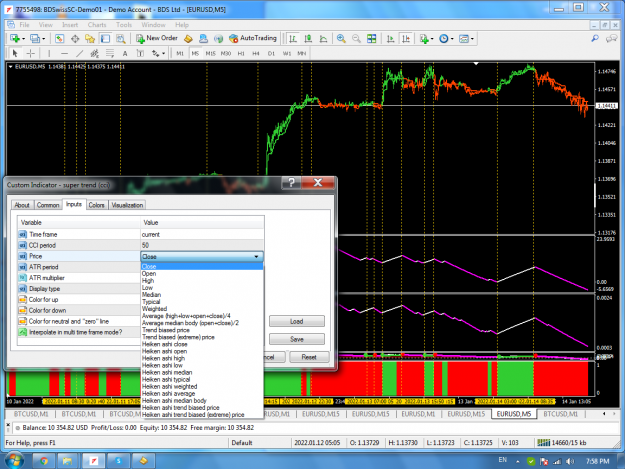This screenshot has height=469, width=625.
Task: Open the Insert menu
Action: click(x=70, y=25)
